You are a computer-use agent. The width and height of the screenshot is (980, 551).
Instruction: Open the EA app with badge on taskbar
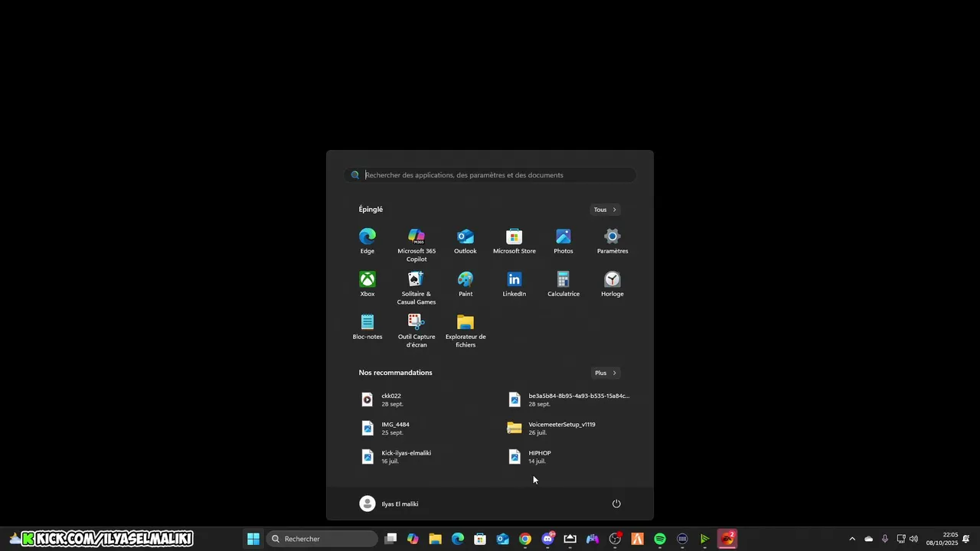coord(727,539)
